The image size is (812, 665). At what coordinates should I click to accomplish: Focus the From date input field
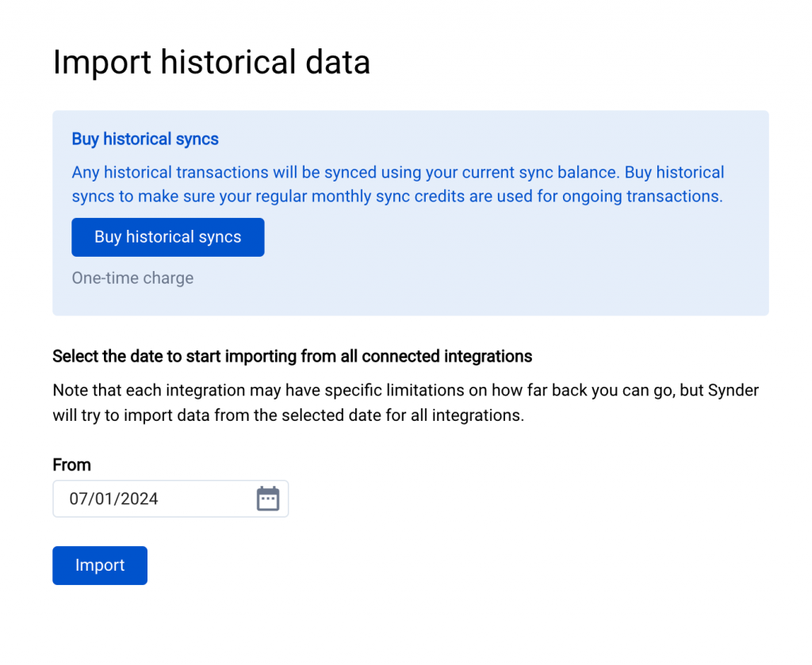[159, 499]
